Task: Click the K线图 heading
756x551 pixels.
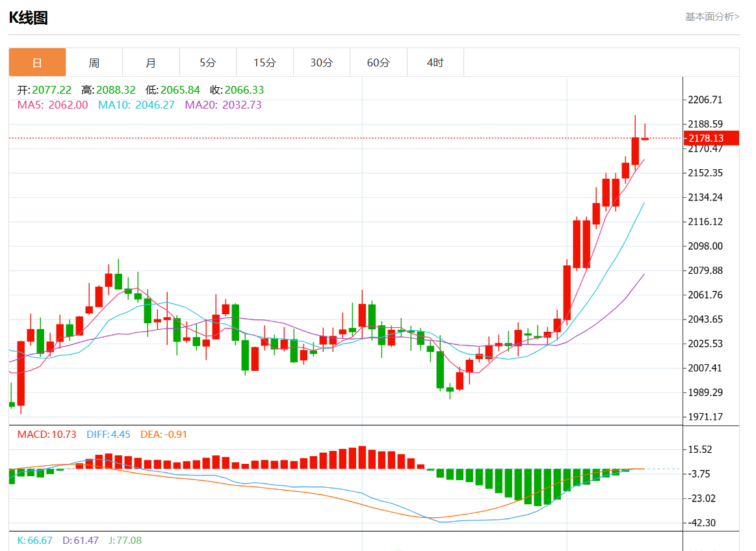Action: pyautogui.click(x=29, y=18)
